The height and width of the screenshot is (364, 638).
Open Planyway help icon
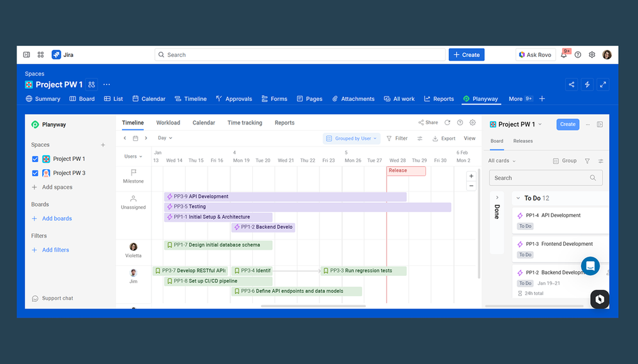(x=460, y=123)
